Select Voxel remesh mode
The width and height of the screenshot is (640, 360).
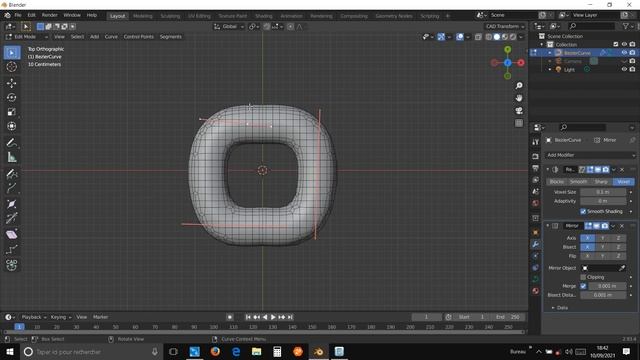pyautogui.click(x=623, y=182)
